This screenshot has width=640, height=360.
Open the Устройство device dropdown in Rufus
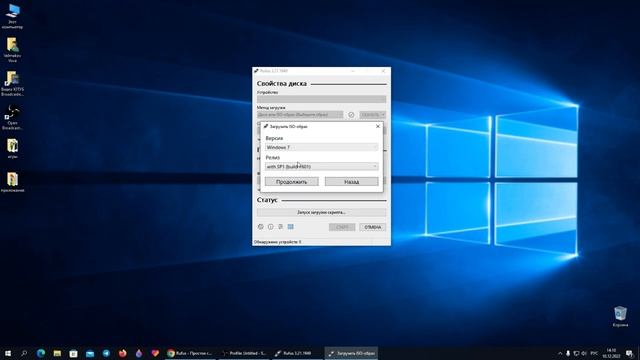(322, 99)
